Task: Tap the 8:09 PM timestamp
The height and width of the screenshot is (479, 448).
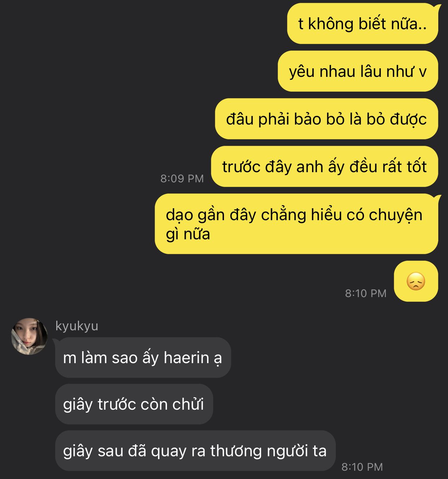Action: point(182,178)
